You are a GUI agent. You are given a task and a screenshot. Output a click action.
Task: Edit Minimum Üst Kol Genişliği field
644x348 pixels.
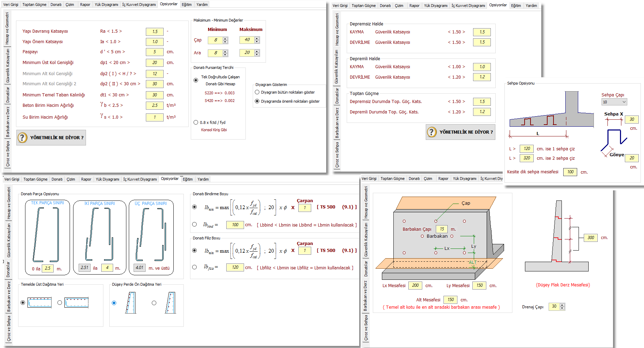pos(155,63)
